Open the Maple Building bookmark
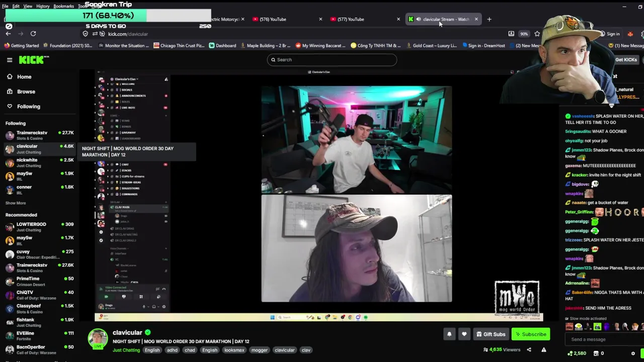 [267, 46]
